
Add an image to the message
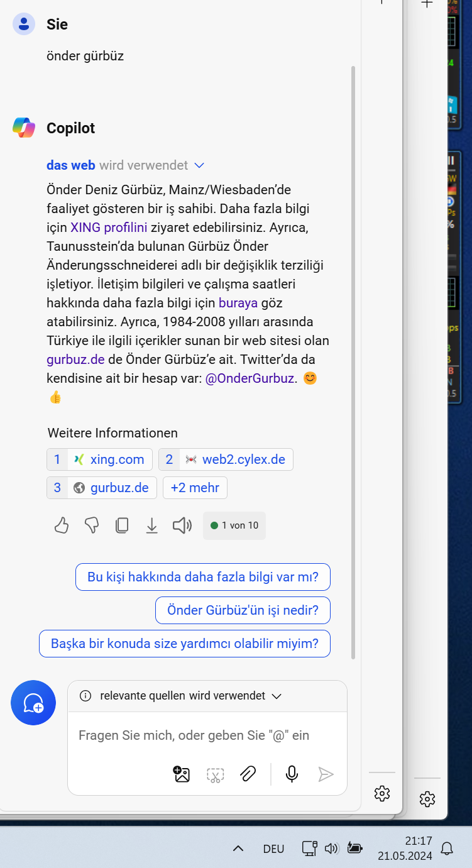click(182, 774)
